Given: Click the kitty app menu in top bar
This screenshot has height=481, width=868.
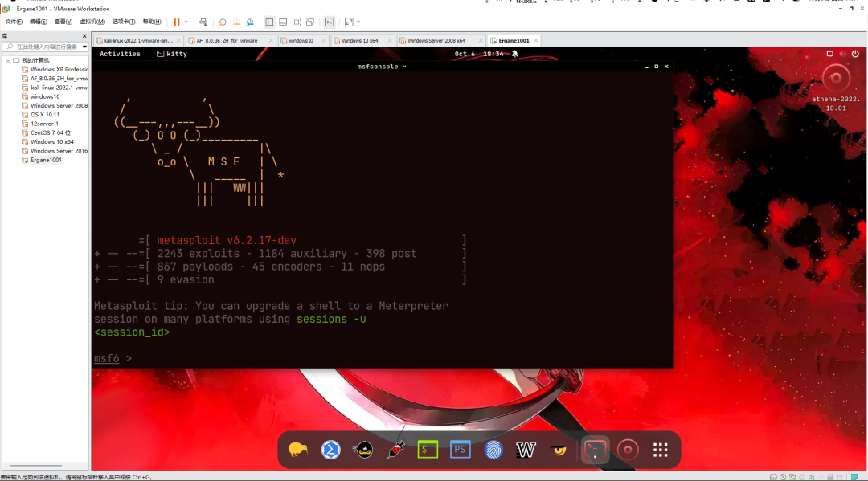Looking at the screenshot, I should coord(172,54).
